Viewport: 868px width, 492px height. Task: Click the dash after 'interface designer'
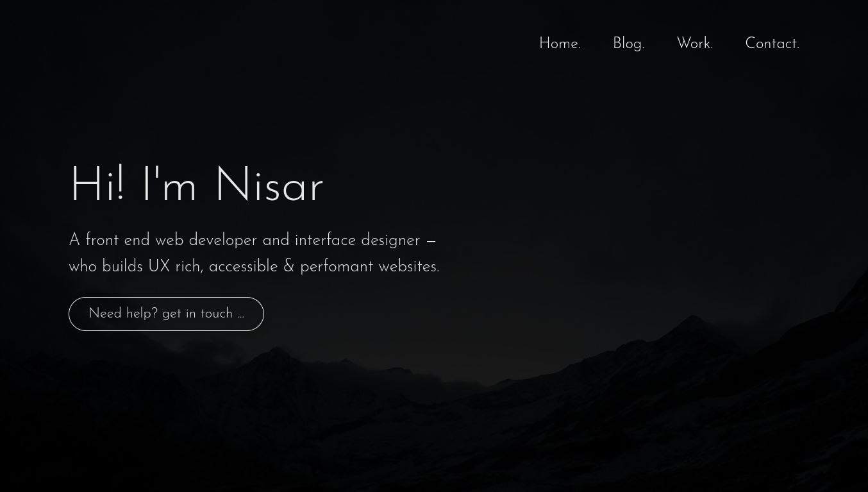(430, 241)
